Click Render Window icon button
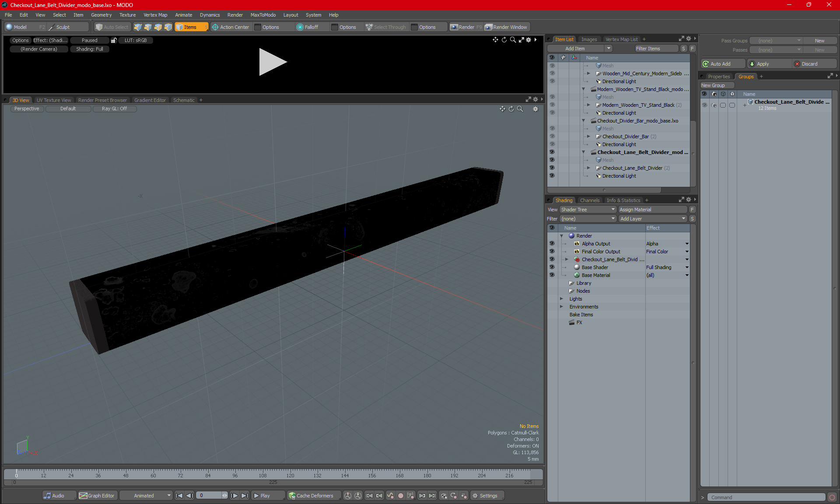This screenshot has width=840, height=504. [507, 27]
